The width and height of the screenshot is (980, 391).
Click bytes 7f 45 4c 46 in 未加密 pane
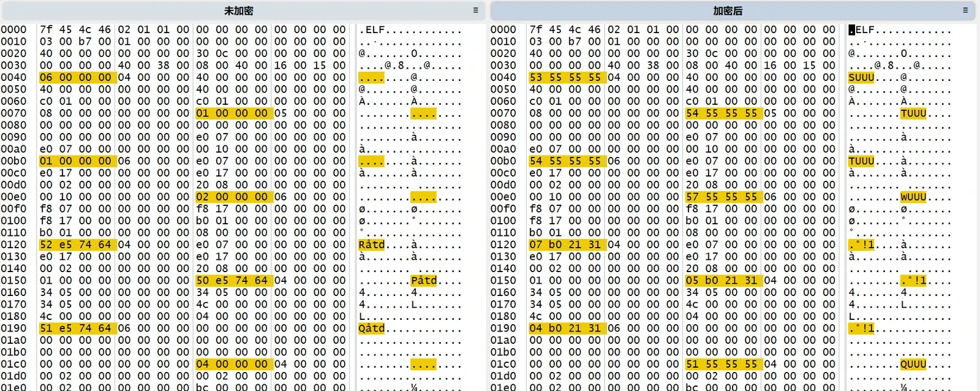click(x=76, y=29)
